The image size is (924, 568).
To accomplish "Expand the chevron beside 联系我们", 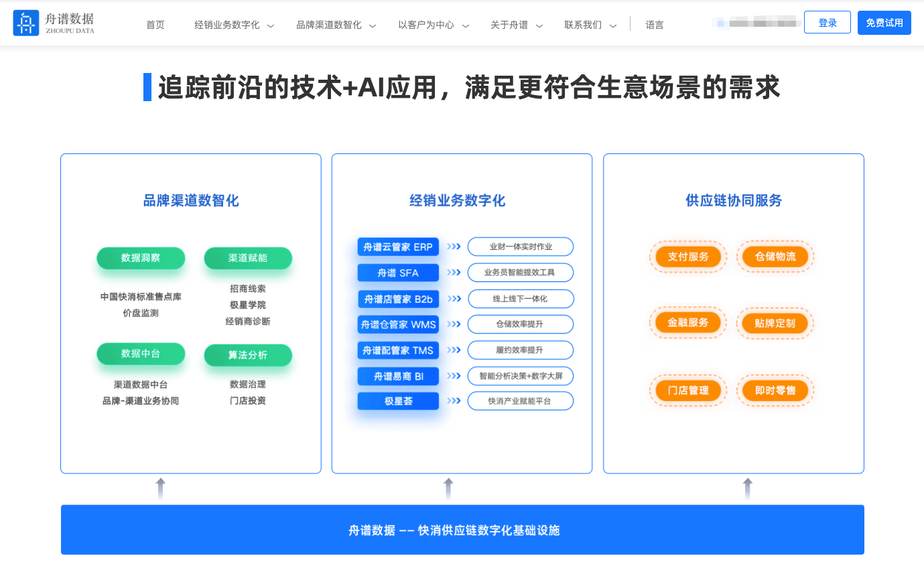I will click(613, 26).
